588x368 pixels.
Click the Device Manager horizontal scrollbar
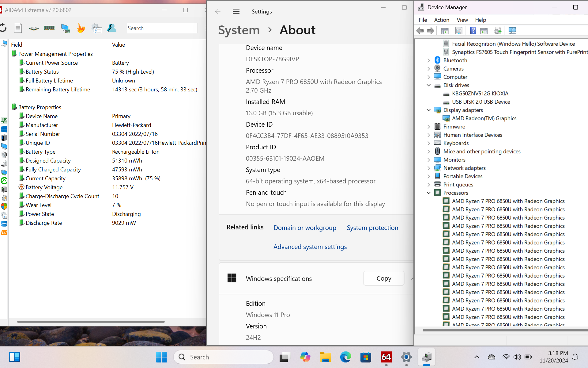[505, 331]
